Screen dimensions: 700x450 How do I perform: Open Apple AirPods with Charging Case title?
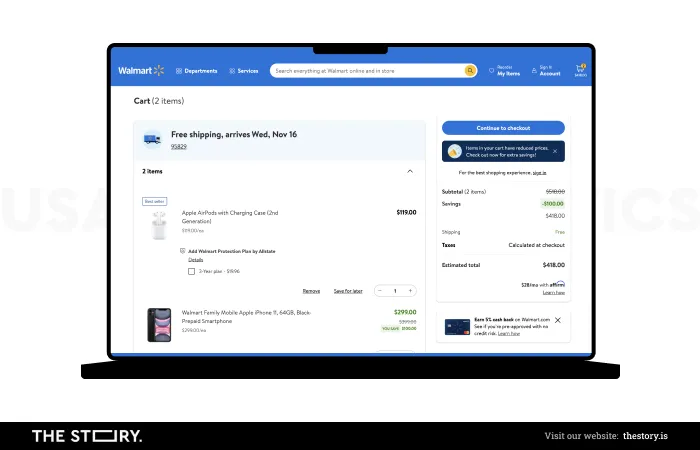tap(230, 217)
